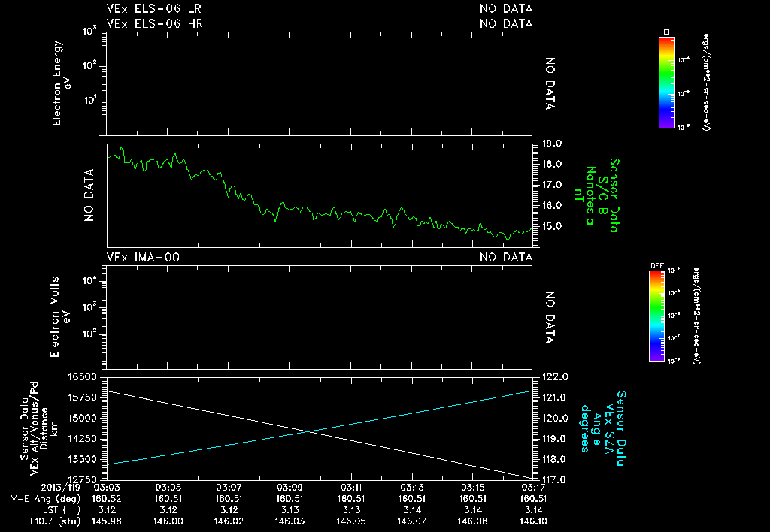
Task: Click the 15750 km altitude tick label
Action: pyautogui.click(x=81, y=397)
